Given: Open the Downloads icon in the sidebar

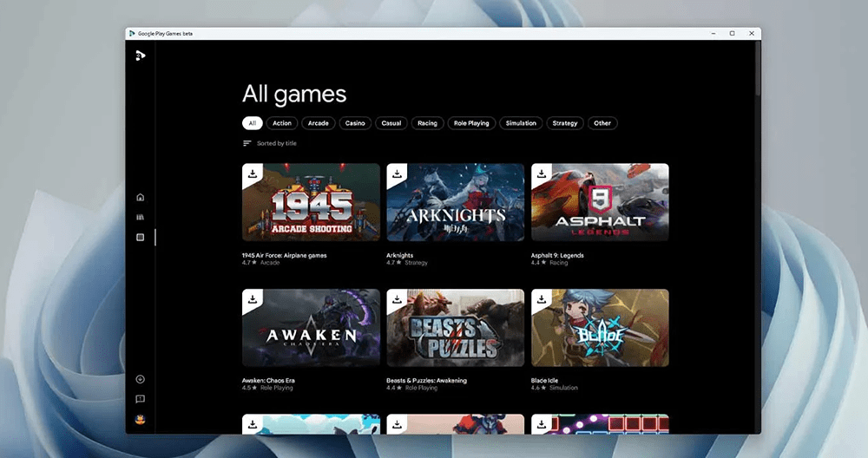Looking at the screenshot, I should pyautogui.click(x=140, y=379).
